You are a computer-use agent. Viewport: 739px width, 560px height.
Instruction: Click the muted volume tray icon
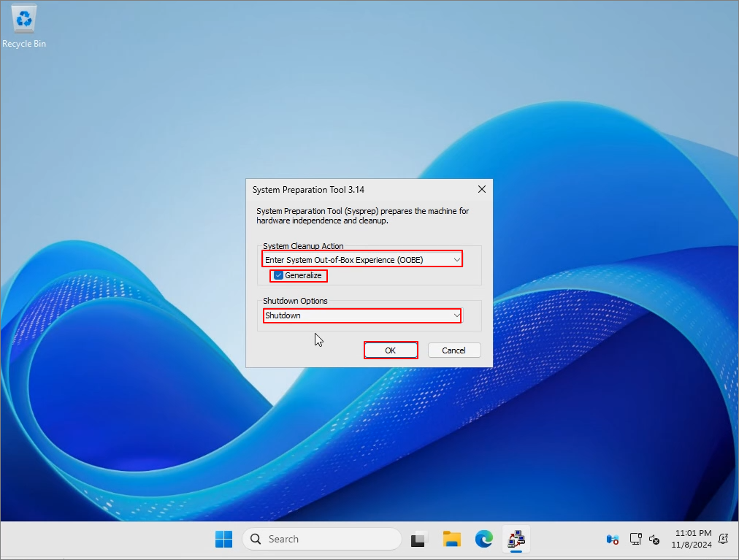point(654,540)
